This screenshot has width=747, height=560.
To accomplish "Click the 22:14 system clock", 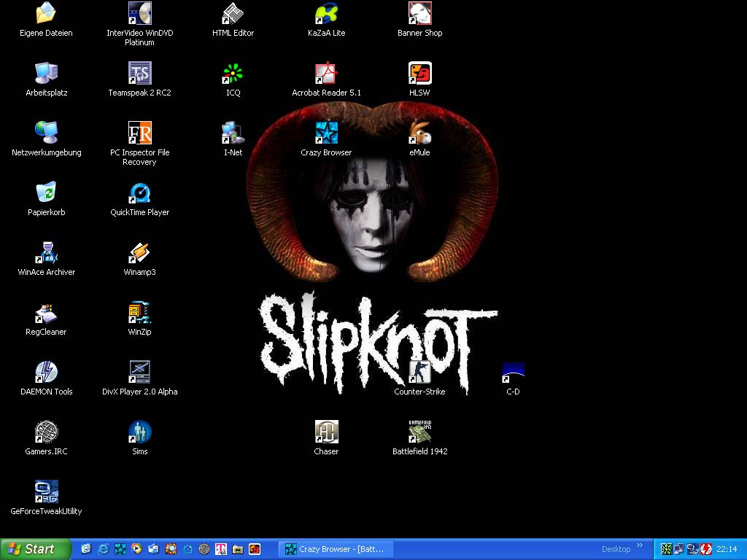I will pyautogui.click(x=727, y=549).
